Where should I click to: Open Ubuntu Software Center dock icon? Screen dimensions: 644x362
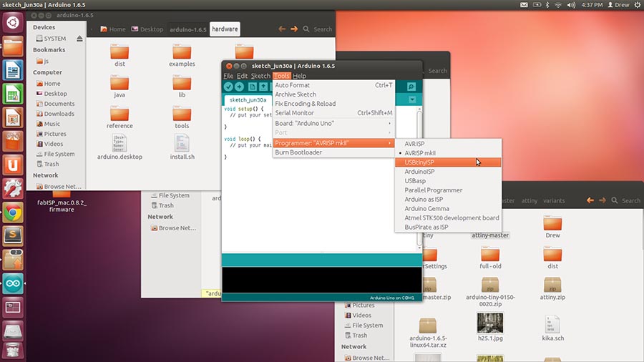(x=13, y=141)
